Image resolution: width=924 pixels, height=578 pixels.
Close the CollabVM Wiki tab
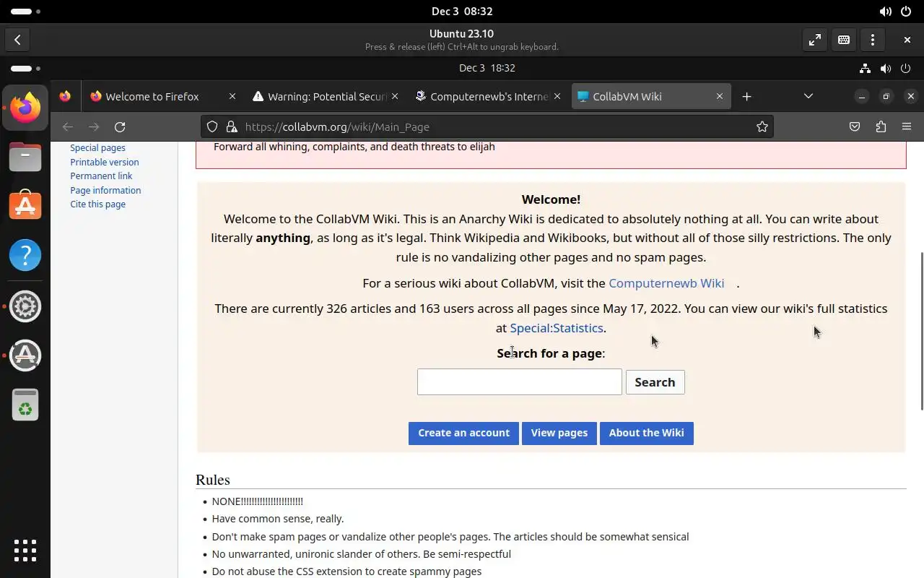[x=720, y=96]
